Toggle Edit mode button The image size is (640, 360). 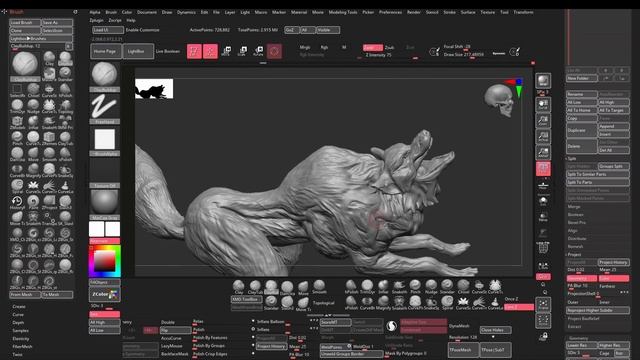194,51
